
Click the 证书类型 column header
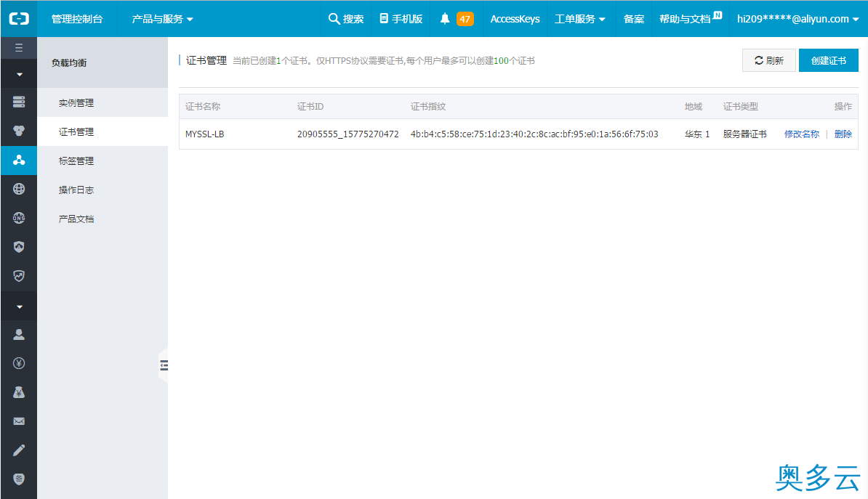[741, 106]
